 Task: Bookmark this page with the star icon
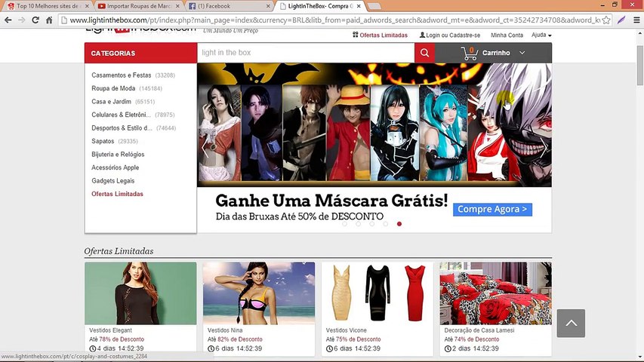[x=605, y=20]
